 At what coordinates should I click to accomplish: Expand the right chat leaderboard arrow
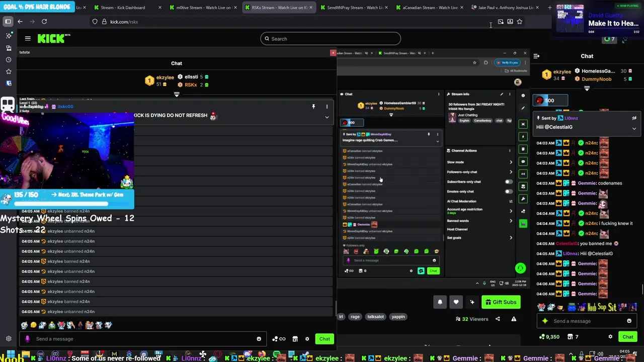[x=587, y=88]
